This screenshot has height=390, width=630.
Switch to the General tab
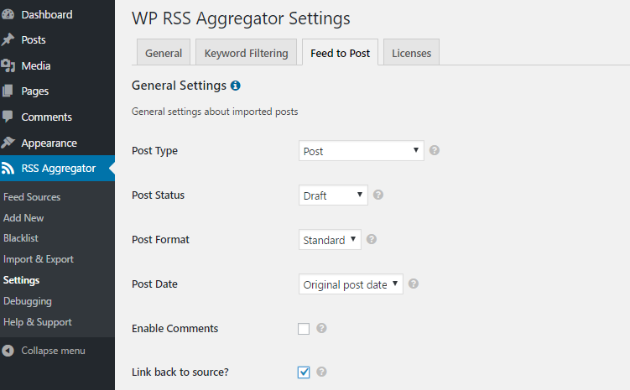pos(164,53)
